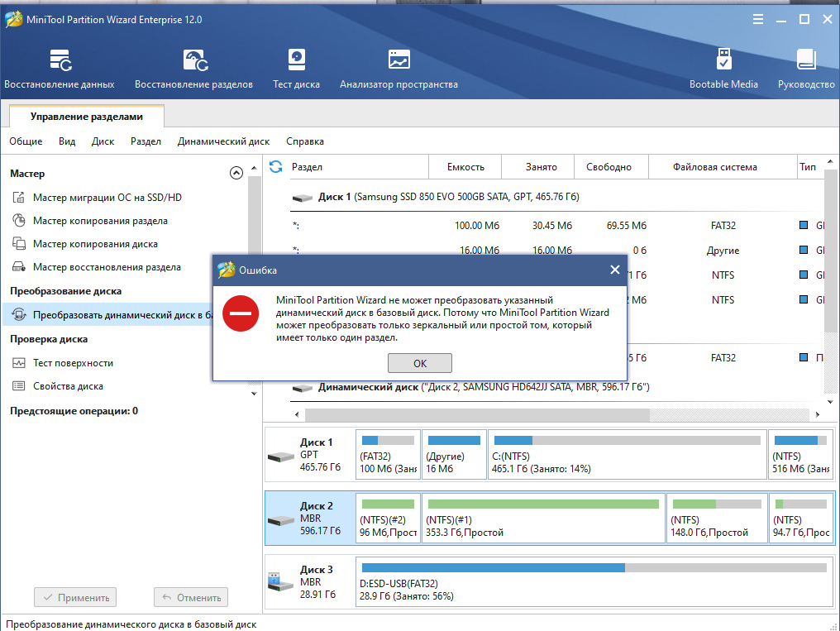The width and height of the screenshot is (840, 631).
Task: Select (NTFS) 94.7 Гб volume block
Action: [801, 518]
